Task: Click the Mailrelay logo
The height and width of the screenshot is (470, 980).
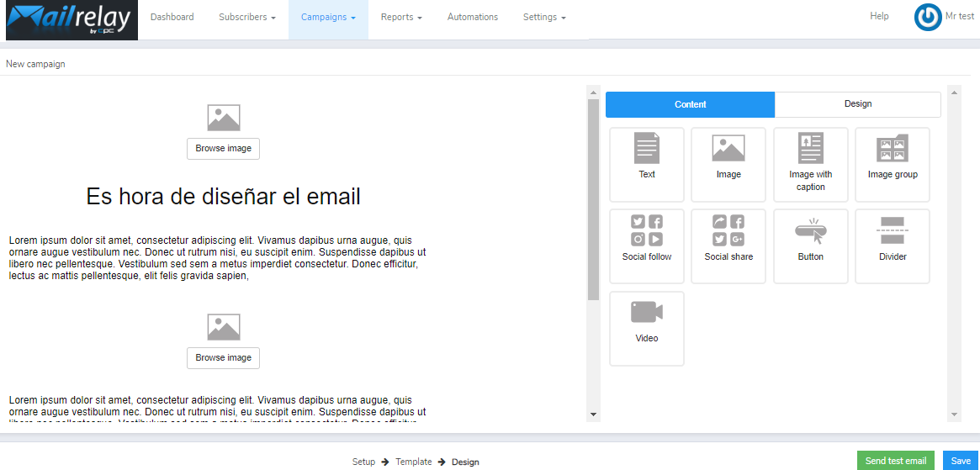Action: 72,20
